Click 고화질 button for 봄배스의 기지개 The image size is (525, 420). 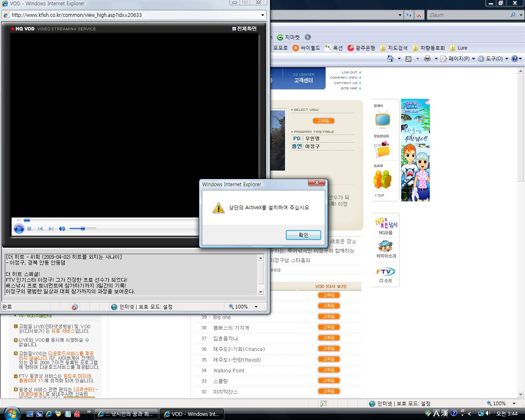[x=329, y=327]
